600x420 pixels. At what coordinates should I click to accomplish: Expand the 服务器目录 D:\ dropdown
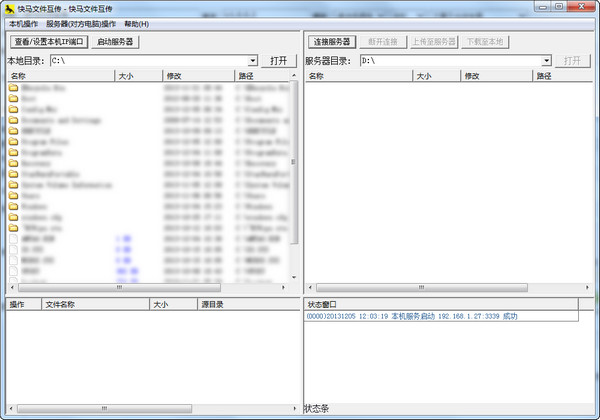point(546,61)
